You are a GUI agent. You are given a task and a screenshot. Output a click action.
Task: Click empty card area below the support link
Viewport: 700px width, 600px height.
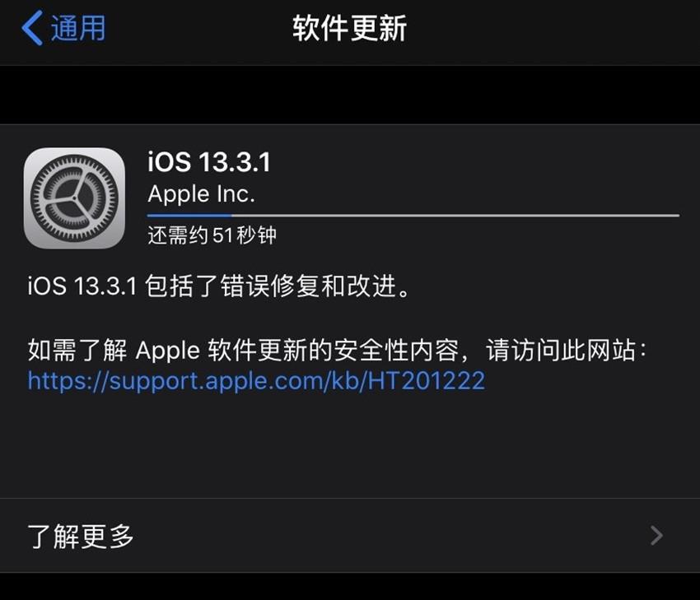coord(350,446)
